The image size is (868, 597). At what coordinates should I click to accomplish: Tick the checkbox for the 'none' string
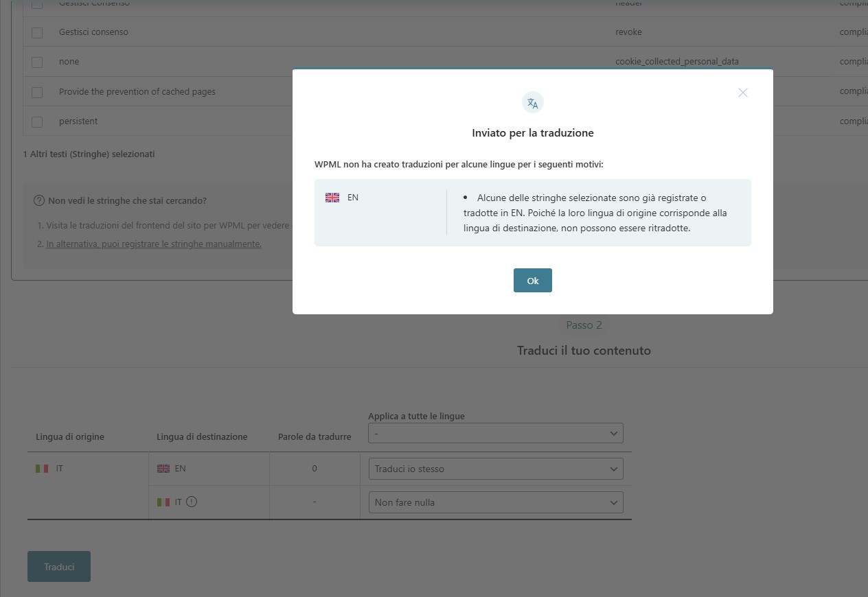[x=37, y=62]
